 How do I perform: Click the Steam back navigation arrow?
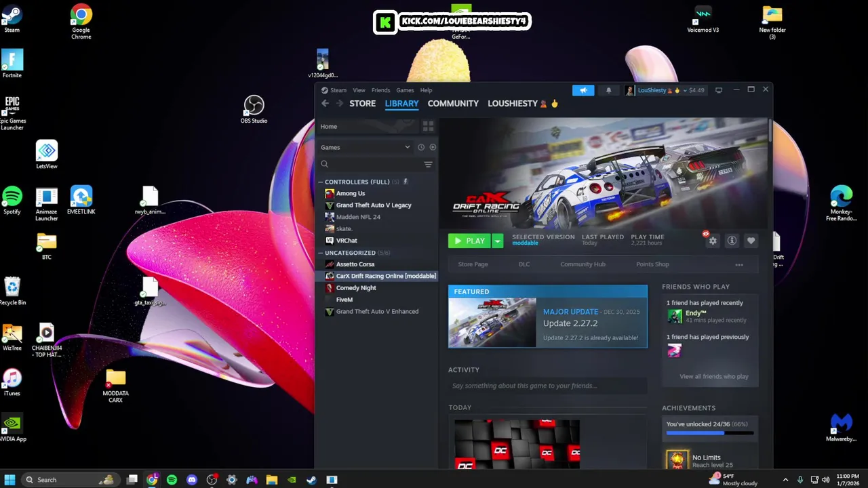[325, 104]
